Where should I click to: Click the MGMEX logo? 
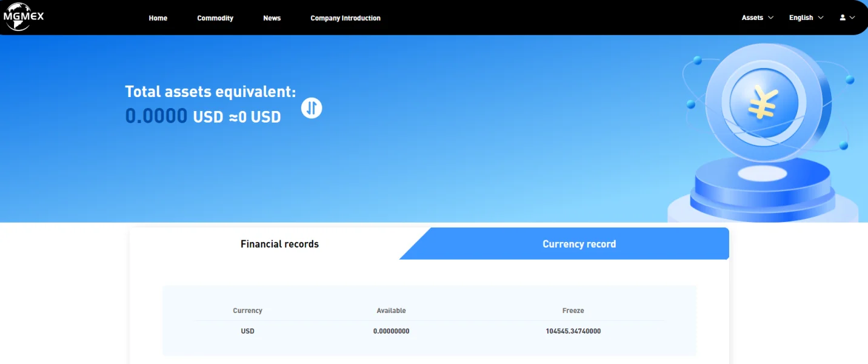point(24,16)
